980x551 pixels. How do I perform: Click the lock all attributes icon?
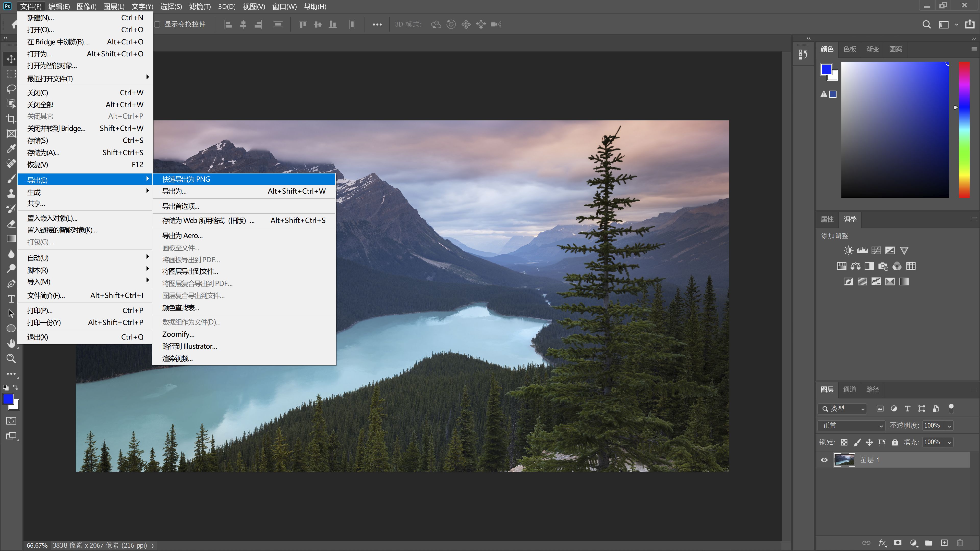pos(895,442)
